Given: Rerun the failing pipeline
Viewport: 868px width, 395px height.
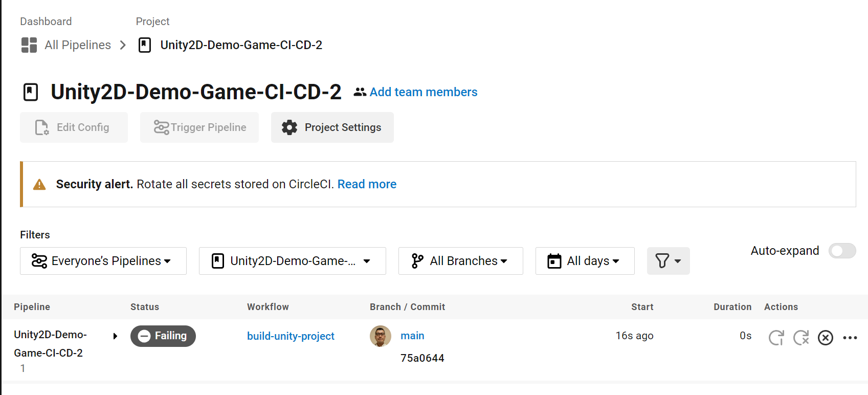Looking at the screenshot, I should coord(776,337).
